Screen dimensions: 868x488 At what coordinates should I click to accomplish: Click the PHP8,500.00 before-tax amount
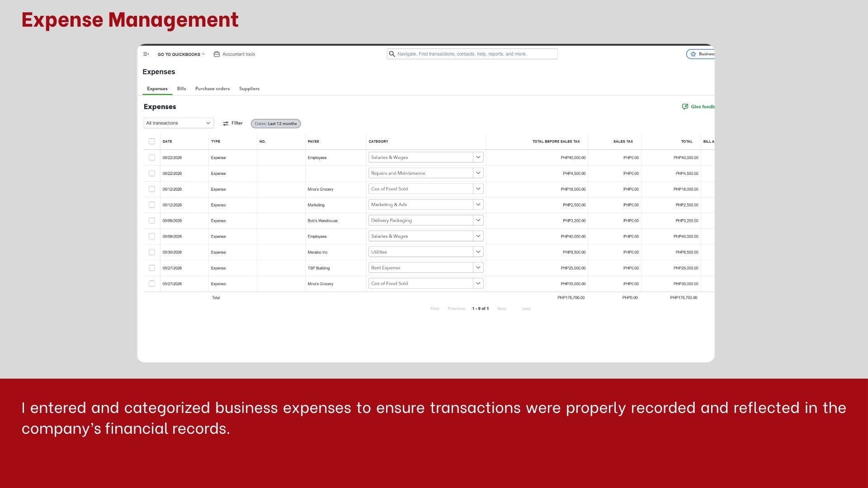point(574,253)
